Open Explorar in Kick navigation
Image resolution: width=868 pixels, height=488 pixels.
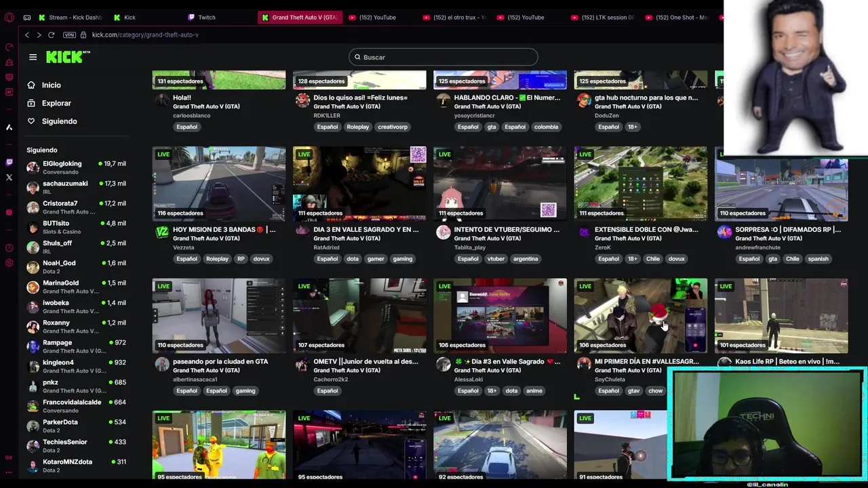click(x=56, y=103)
